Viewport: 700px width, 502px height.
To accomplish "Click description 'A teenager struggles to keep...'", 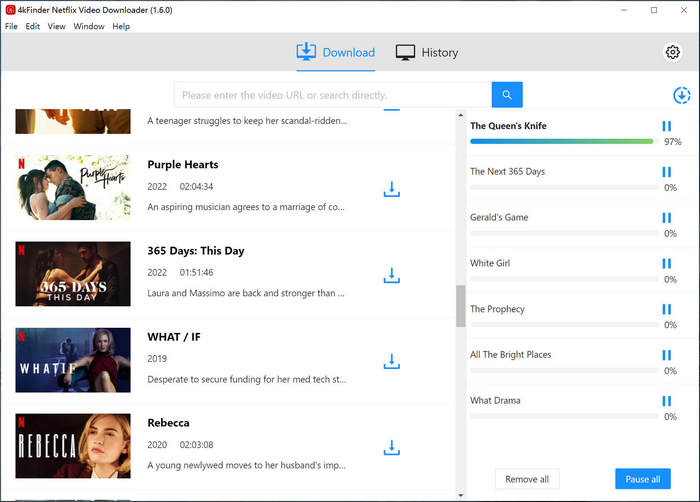I will 247,121.
